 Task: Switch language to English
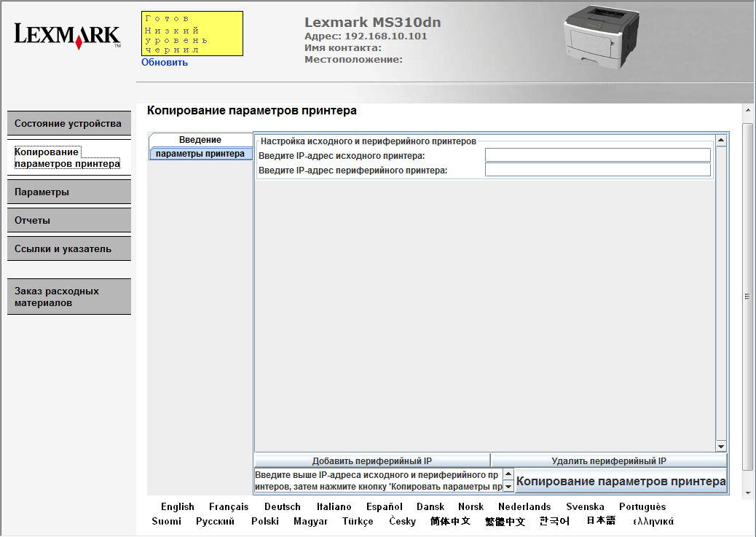click(x=178, y=506)
